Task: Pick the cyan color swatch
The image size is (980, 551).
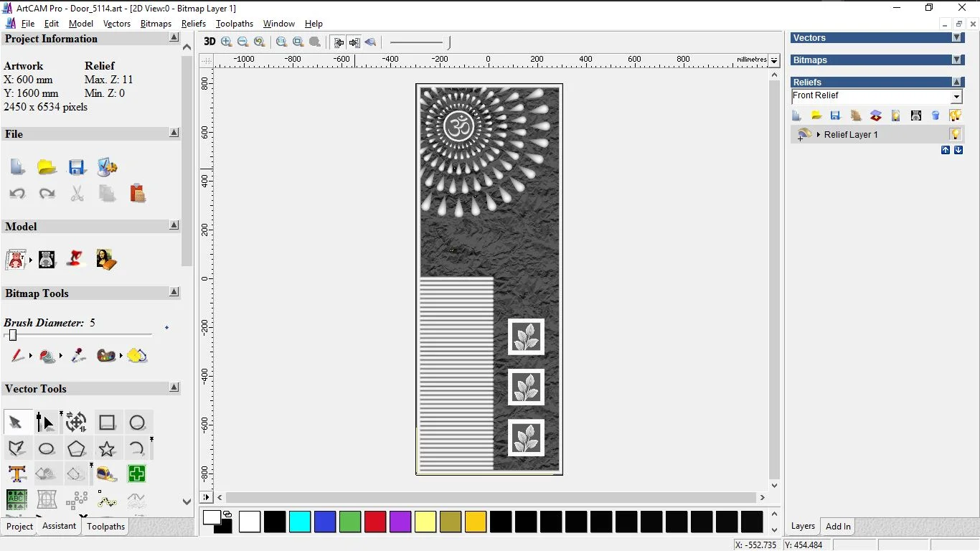Action: point(300,522)
